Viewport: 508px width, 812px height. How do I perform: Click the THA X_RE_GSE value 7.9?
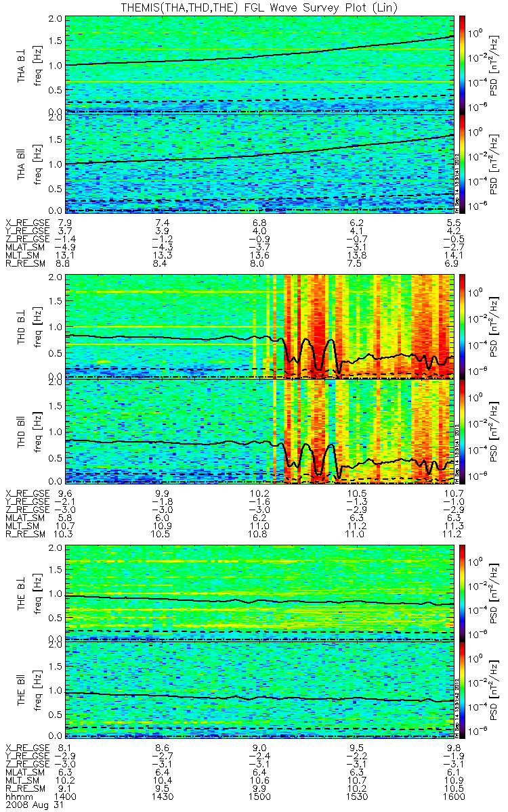click(x=66, y=222)
